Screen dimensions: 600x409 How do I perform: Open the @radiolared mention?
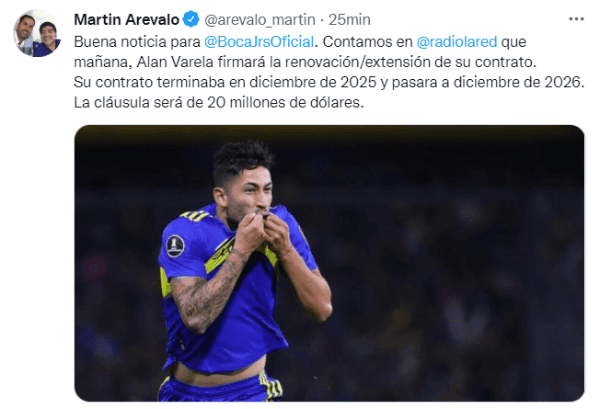457,42
